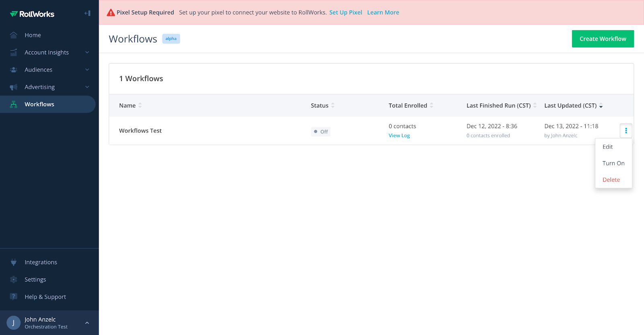Click the Audiences people icon
The width and height of the screenshot is (644, 335).
pos(14,70)
